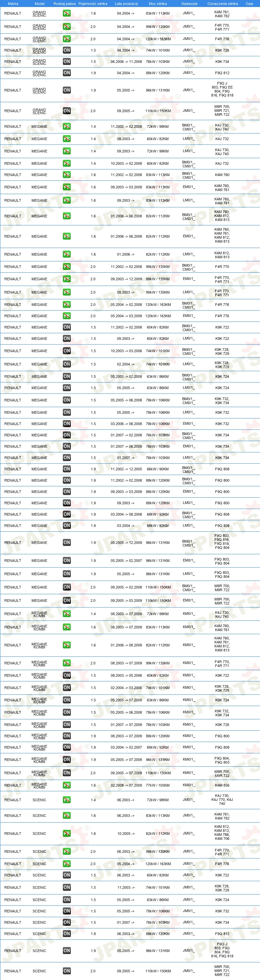This screenshot has width=260, height=980.
Task: Select the 02.2004 -> 03.2006 production years cell
Action: coord(126,688)
